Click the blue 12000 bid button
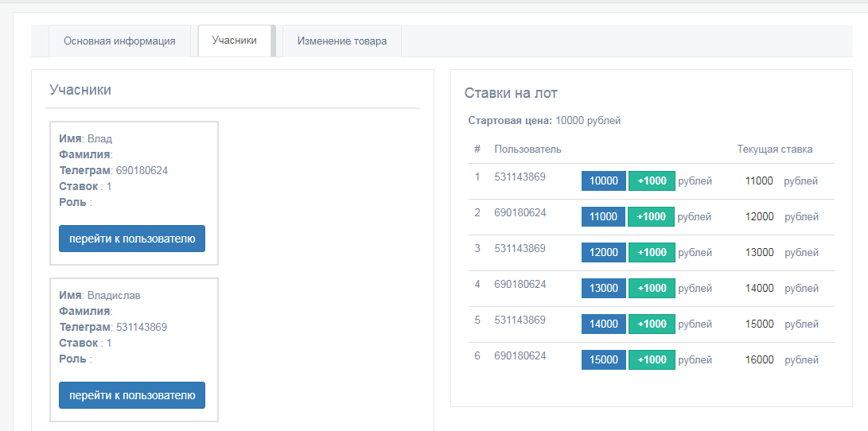868x431 pixels. (603, 252)
